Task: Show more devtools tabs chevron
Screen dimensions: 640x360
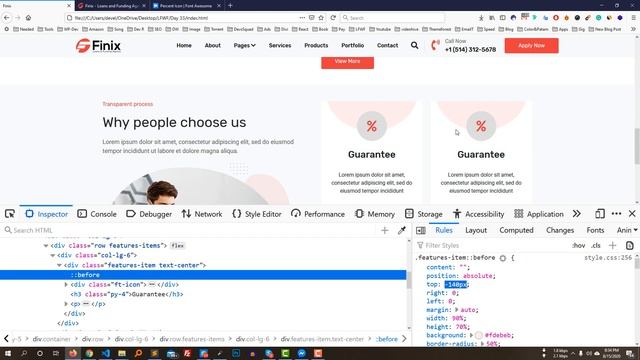Action: [x=576, y=214]
